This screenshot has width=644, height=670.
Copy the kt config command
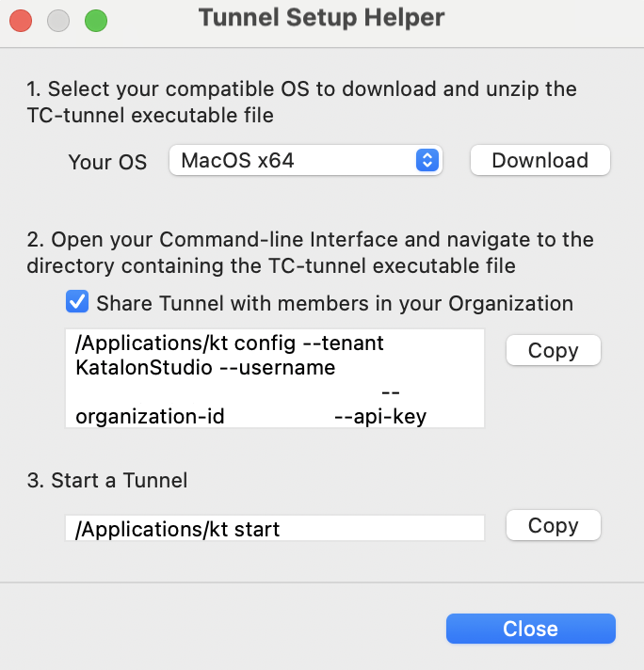tap(553, 350)
